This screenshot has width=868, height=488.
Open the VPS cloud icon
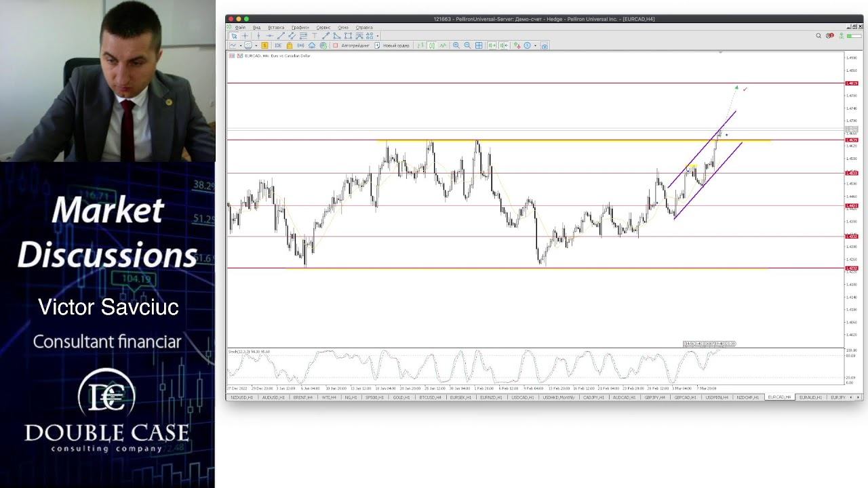312,45
